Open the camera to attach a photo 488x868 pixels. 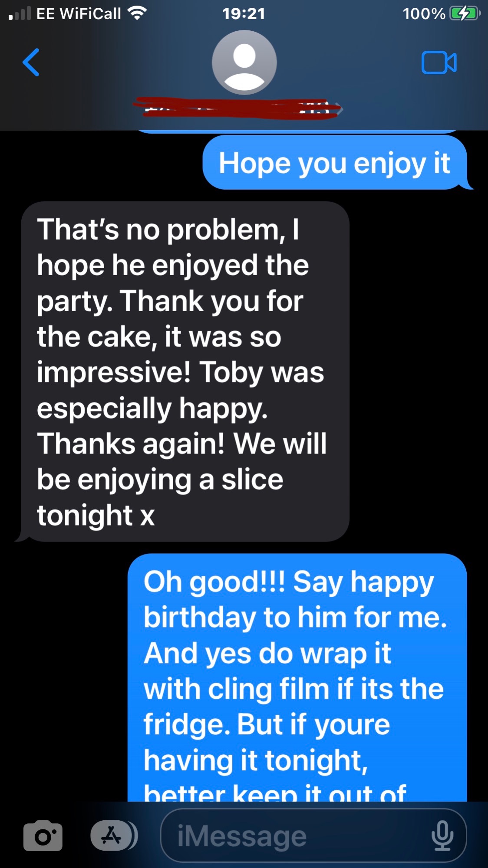tap(43, 835)
